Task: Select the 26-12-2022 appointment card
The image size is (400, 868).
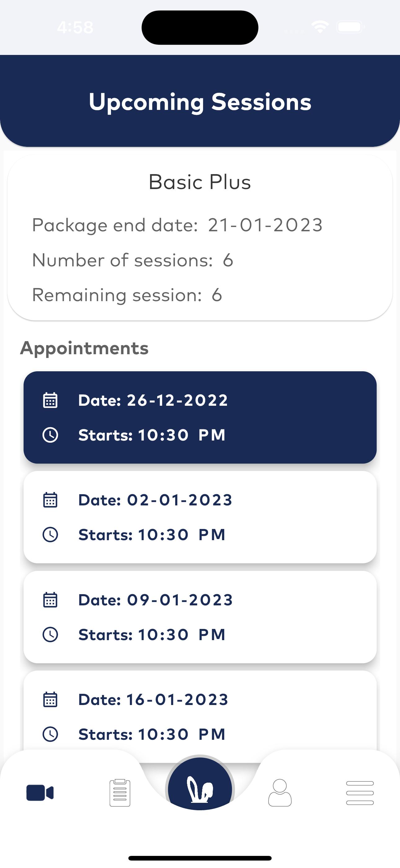Action: pos(200,418)
